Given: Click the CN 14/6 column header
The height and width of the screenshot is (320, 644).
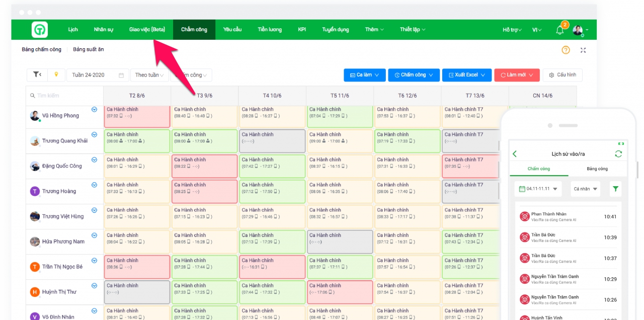Looking at the screenshot, I should [x=542, y=96].
